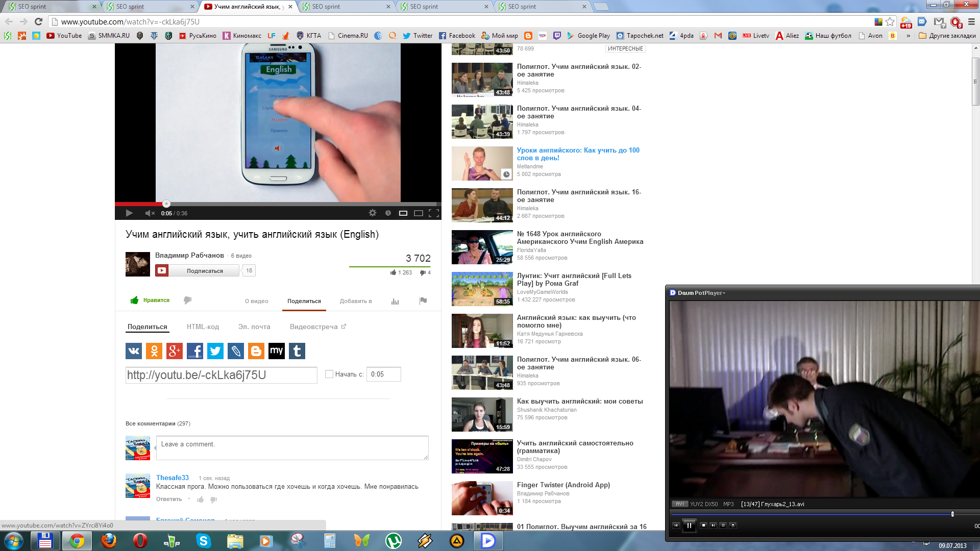Open the Добавить в tab
Screen dimensions: 980x551
356,301
